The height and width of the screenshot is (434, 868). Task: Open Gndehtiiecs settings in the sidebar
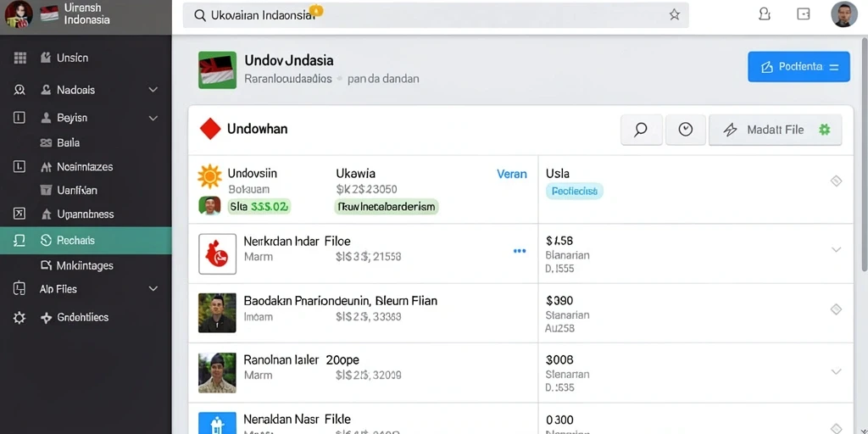(75, 318)
